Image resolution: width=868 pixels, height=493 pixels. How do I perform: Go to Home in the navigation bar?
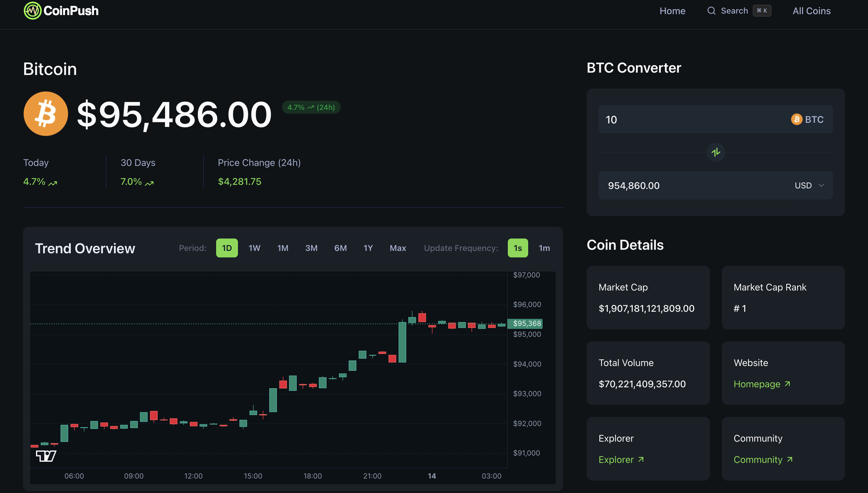tap(672, 11)
